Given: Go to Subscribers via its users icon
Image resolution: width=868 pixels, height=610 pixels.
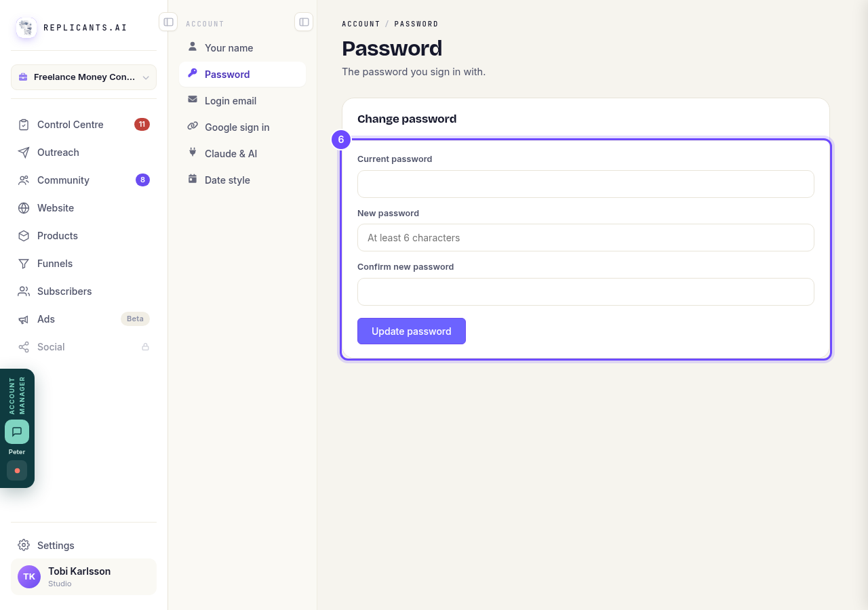Looking at the screenshot, I should click(24, 291).
